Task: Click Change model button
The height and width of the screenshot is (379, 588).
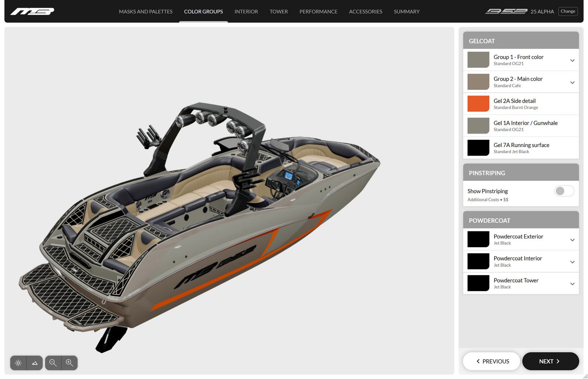Action: (x=568, y=11)
